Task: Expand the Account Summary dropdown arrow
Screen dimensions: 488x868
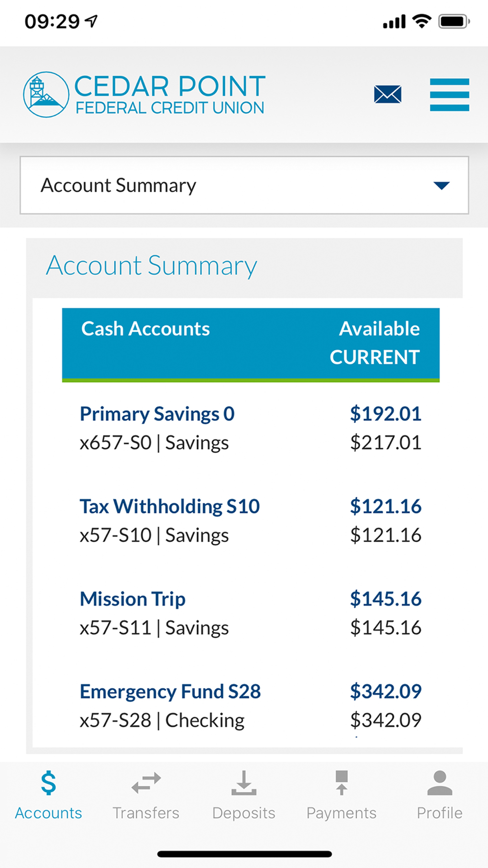Action: [441, 186]
